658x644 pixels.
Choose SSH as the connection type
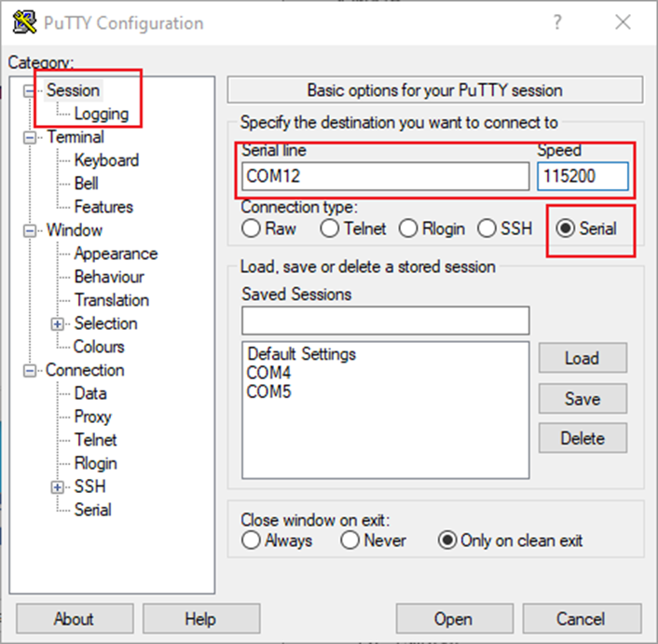coord(487,228)
